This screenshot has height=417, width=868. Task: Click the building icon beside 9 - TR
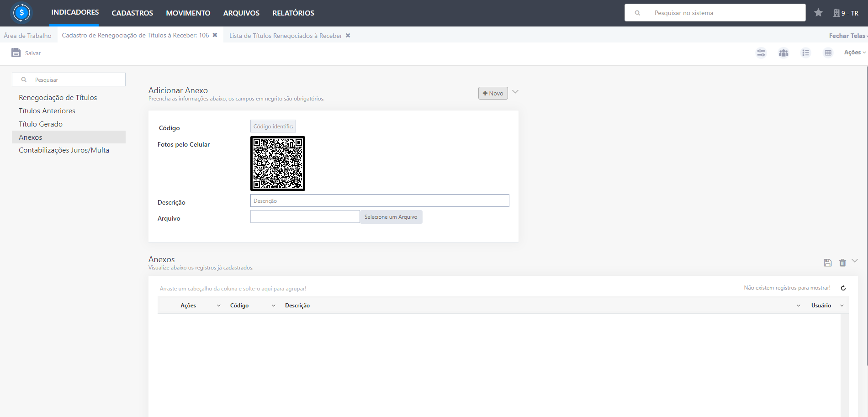(x=836, y=13)
